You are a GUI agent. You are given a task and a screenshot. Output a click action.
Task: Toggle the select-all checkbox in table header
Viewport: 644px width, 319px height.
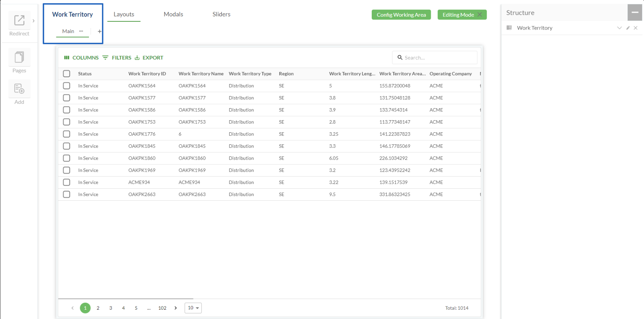[x=67, y=74]
